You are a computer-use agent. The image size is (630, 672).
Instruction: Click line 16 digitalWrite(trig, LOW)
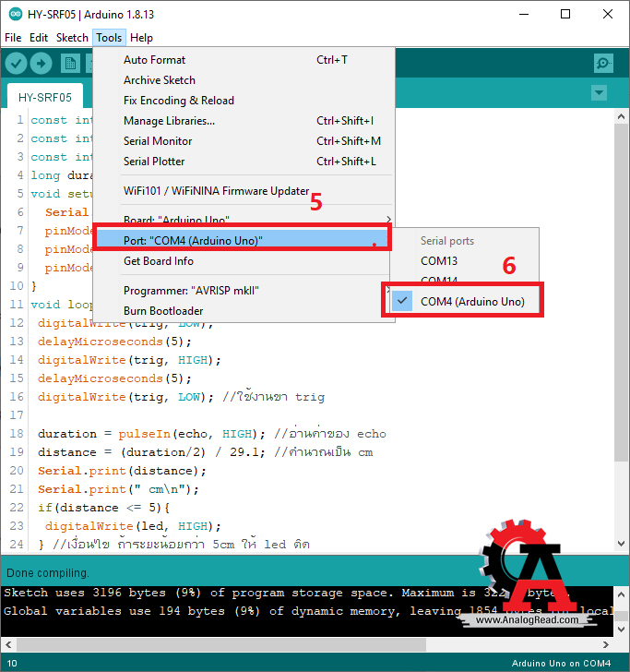[125, 397]
